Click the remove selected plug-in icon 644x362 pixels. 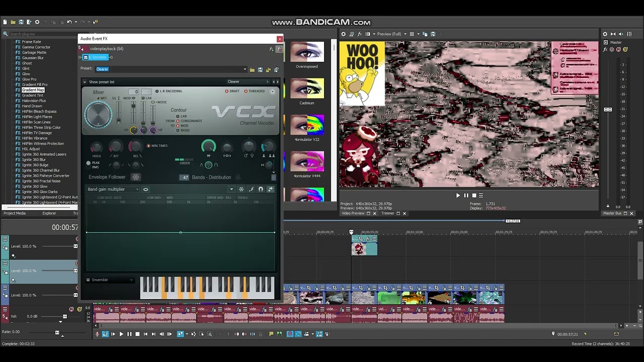(x=279, y=49)
